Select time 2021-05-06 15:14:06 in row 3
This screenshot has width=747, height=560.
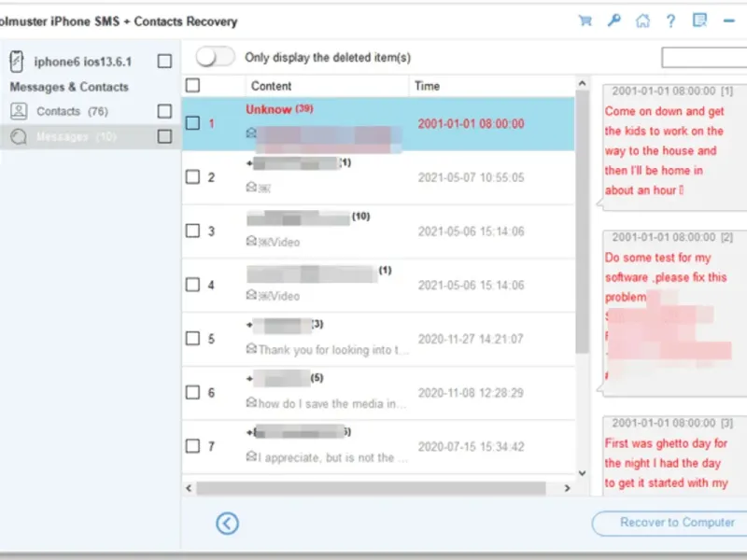pyautogui.click(x=472, y=231)
